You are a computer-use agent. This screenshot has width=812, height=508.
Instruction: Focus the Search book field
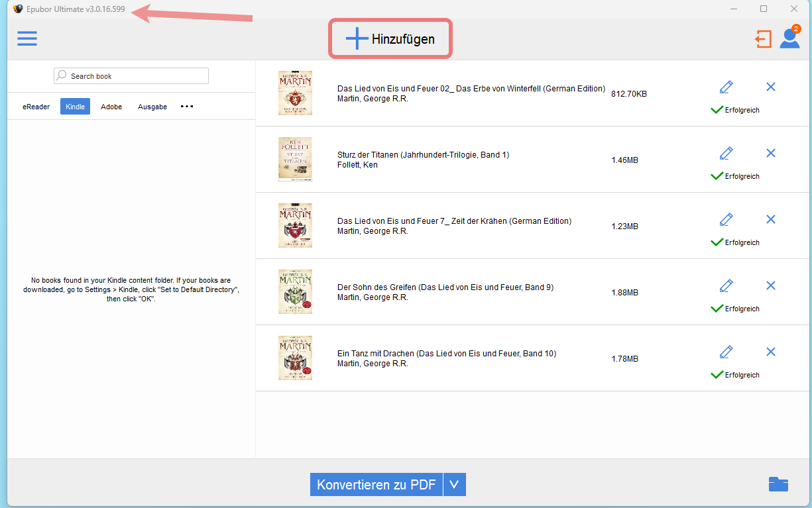coord(131,76)
